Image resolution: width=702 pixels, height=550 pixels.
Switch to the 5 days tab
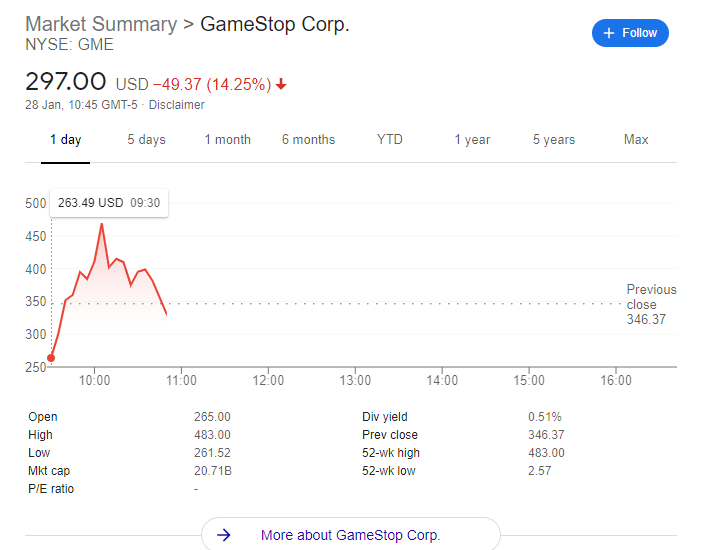[x=146, y=139]
